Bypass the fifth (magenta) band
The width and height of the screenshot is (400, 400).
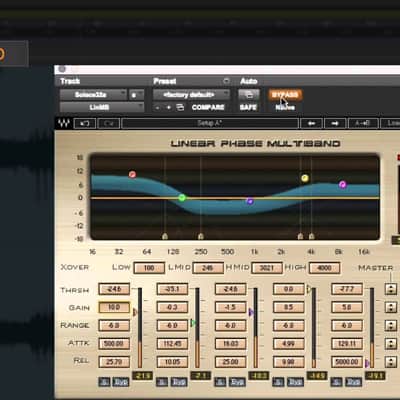(353, 382)
